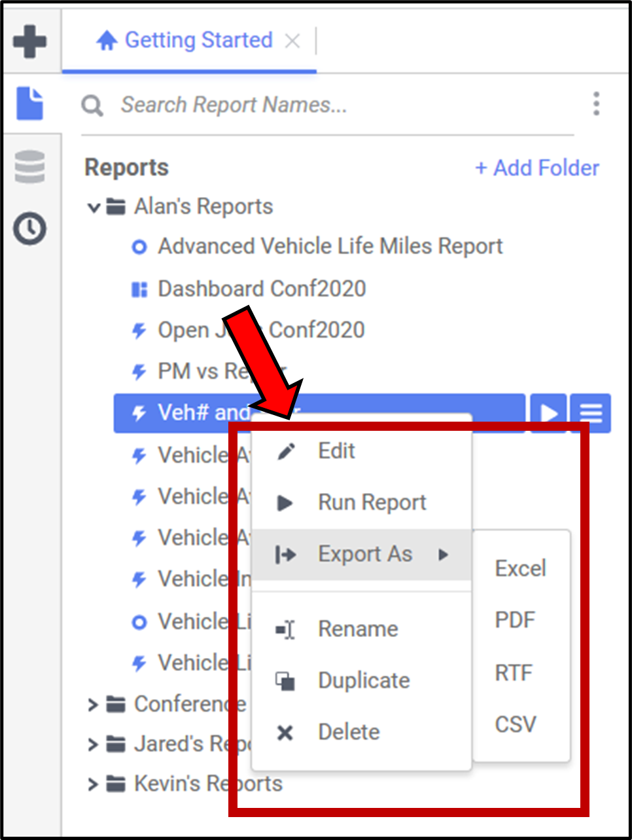Viewport: 632px width, 840px height.
Task: Export the report as PDF
Action: point(515,620)
